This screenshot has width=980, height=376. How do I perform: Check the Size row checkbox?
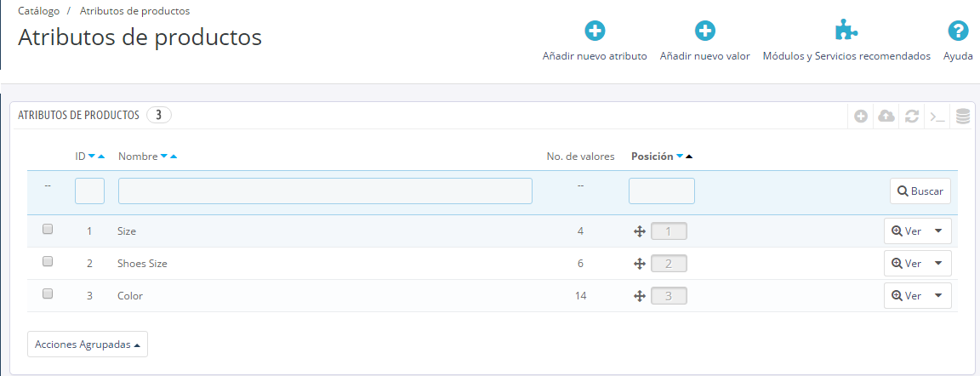[48, 230]
